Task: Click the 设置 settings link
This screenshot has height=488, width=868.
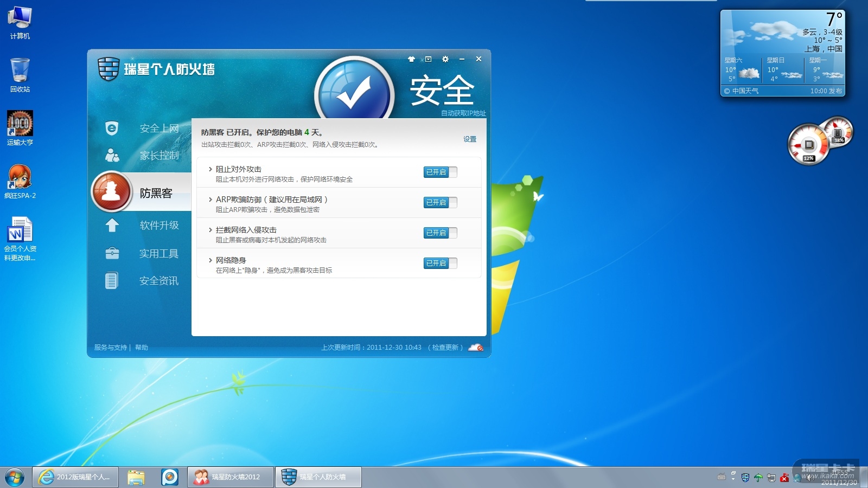Action: coord(470,139)
